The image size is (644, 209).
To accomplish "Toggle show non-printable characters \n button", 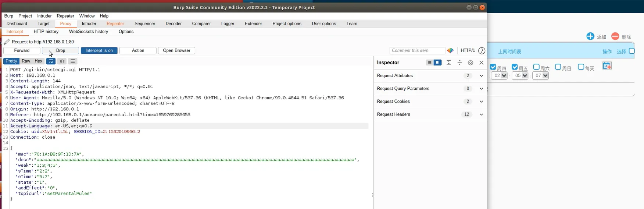I will (62, 61).
